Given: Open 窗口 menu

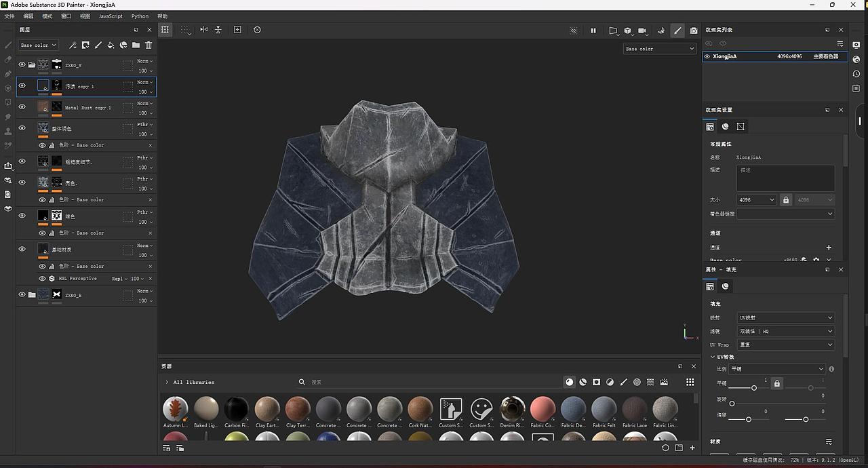Looking at the screenshot, I should [66, 16].
